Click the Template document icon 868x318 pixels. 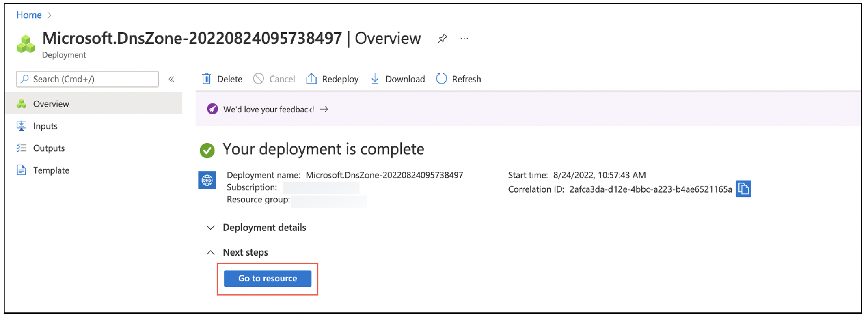[x=22, y=170]
